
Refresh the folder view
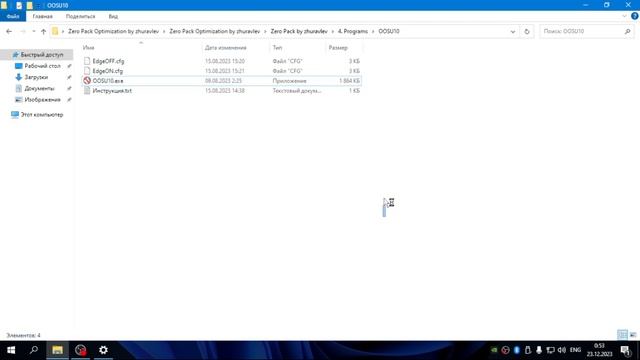tap(527, 31)
